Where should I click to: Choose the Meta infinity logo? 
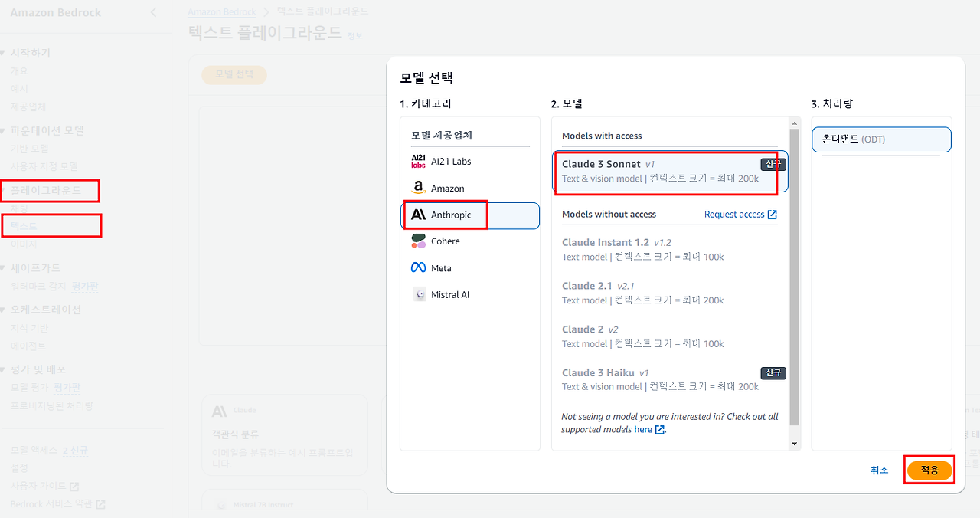click(x=418, y=268)
